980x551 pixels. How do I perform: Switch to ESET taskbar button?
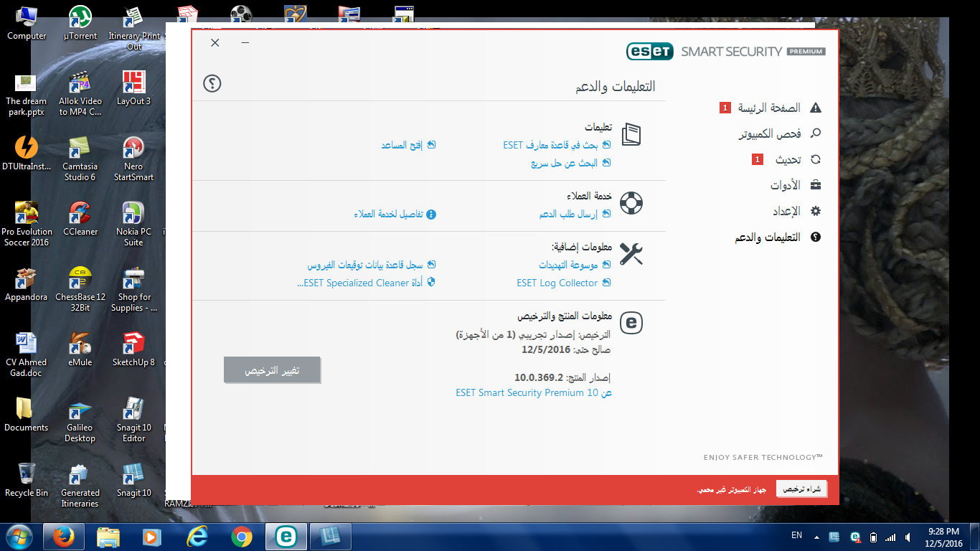pyautogui.click(x=286, y=536)
